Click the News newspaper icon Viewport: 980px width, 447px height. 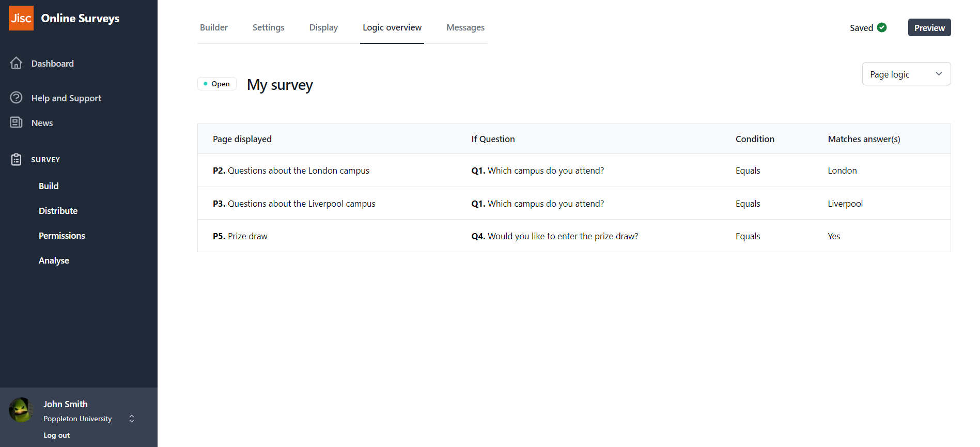17,122
